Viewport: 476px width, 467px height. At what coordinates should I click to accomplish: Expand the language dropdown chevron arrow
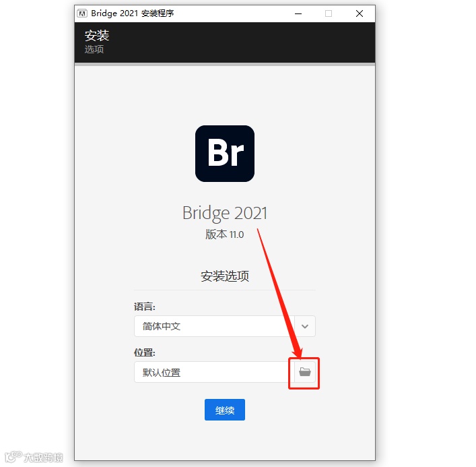tap(305, 326)
